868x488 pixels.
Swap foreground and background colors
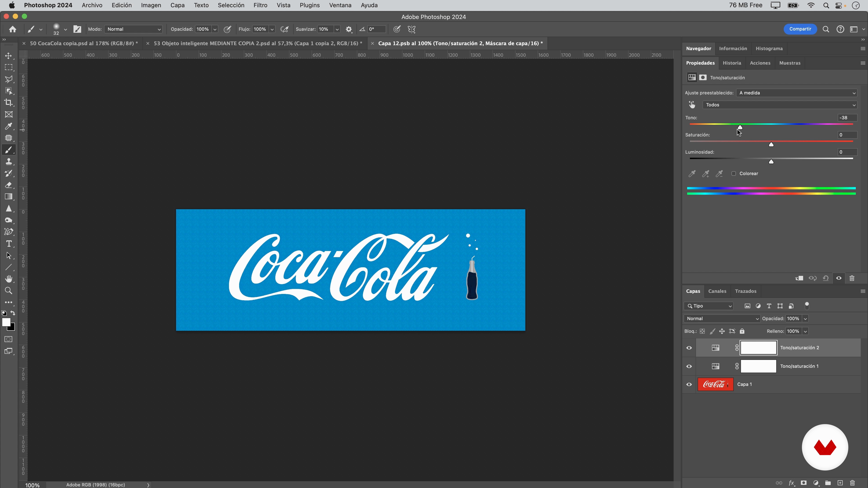click(x=13, y=313)
